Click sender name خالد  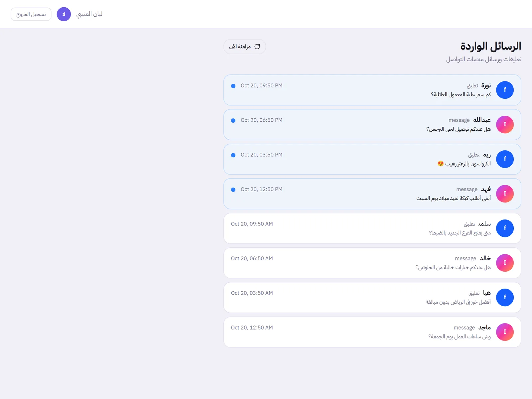click(x=485, y=258)
